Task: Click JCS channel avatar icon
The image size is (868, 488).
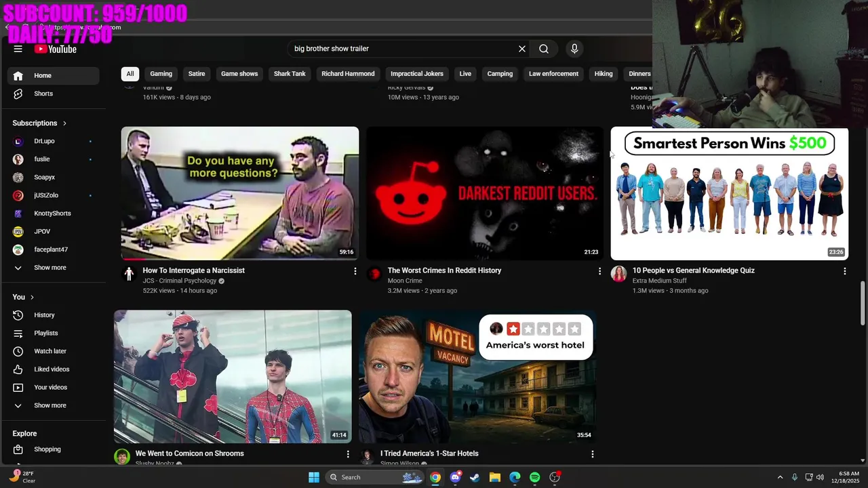Action: click(x=129, y=274)
